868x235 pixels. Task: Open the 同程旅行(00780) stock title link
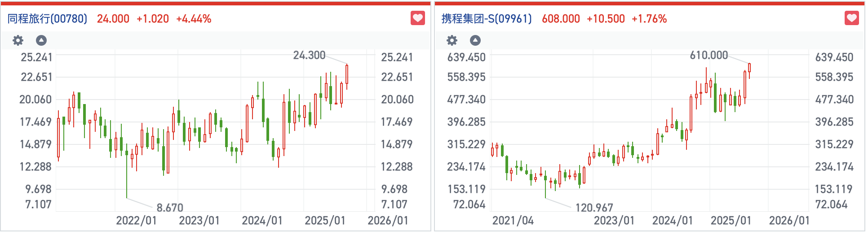[47, 19]
